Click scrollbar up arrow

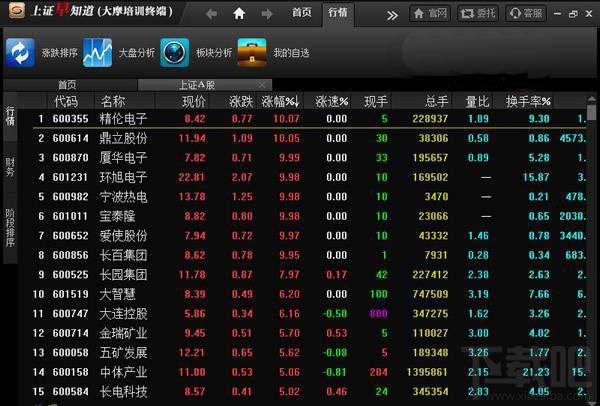[x=592, y=99]
